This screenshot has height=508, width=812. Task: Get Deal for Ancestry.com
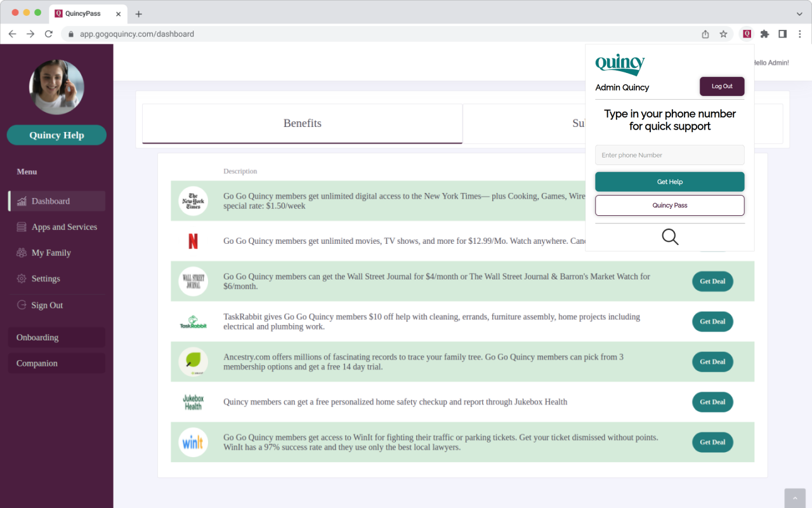pyautogui.click(x=712, y=362)
